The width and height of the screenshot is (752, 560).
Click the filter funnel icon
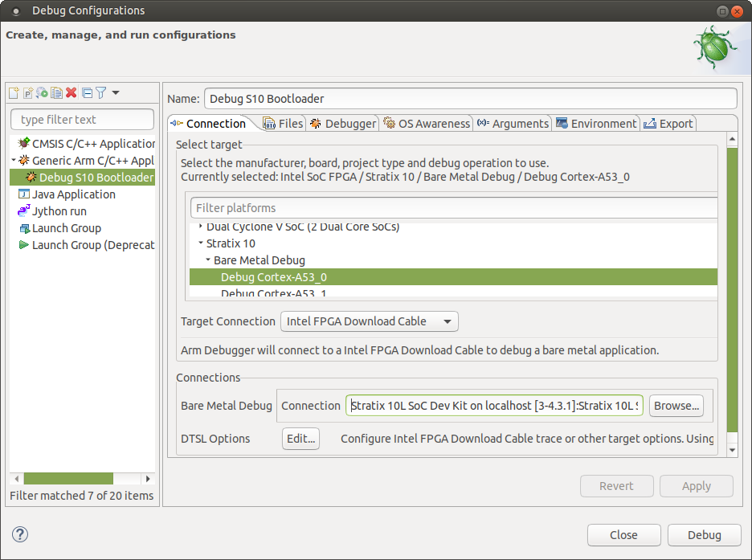point(100,93)
